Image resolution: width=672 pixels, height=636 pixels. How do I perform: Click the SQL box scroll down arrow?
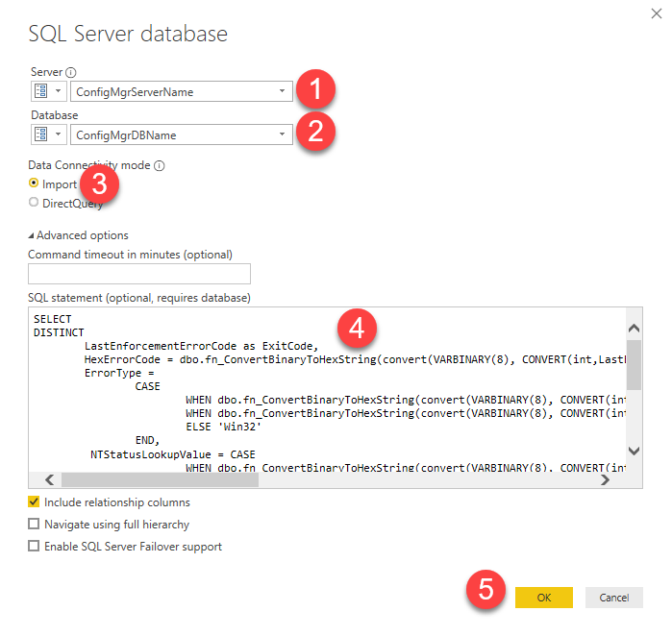pyautogui.click(x=634, y=451)
